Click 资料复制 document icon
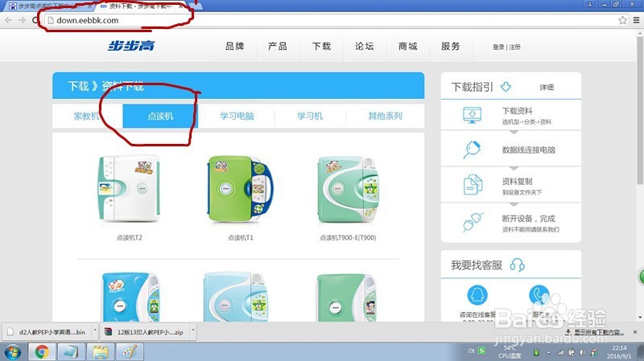The image size is (644, 361). click(473, 185)
